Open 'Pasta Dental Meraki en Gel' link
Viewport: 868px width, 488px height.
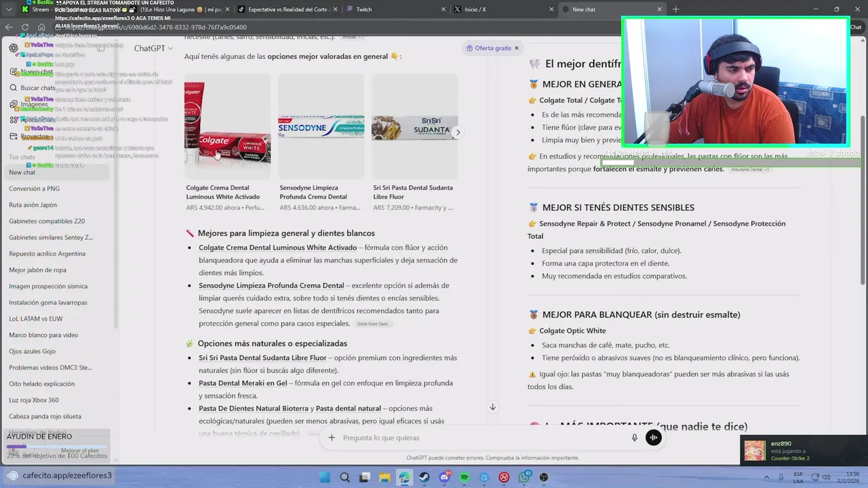pos(243,383)
